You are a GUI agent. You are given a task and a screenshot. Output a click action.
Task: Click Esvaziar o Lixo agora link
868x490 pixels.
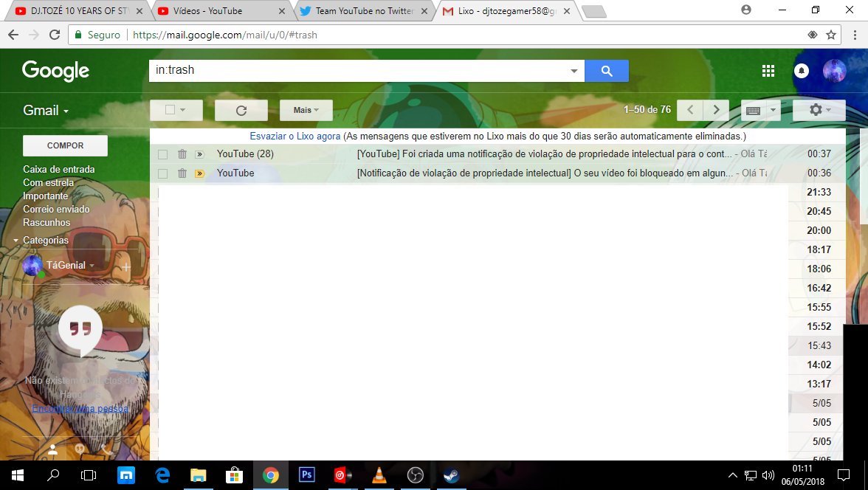[x=295, y=137]
